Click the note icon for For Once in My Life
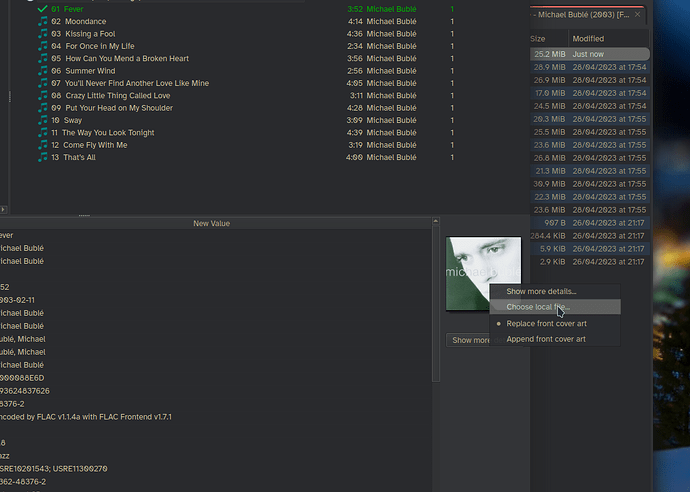Screen dimensions: 690x492 [42, 46]
